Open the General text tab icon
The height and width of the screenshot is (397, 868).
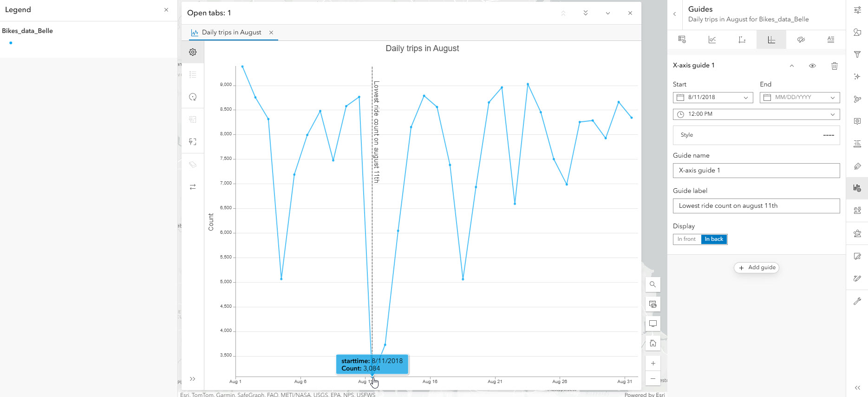pyautogui.click(x=831, y=40)
